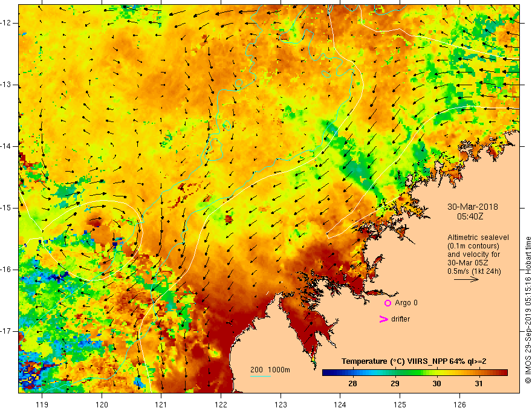The image size is (532, 411).
Task: Click the color bar value 31
Action: click(x=479, y=384)
